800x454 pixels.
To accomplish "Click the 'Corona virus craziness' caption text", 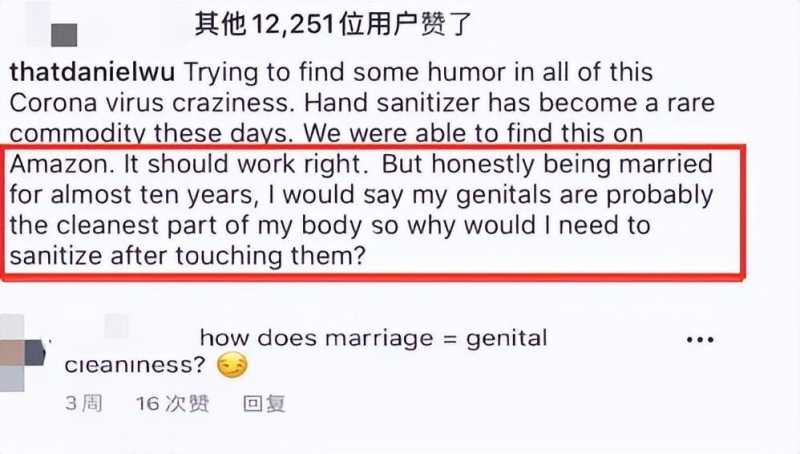I will pos(152,103).
